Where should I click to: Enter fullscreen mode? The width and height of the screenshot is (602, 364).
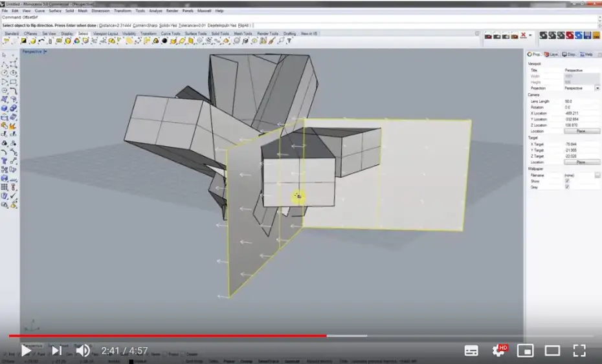579,350
